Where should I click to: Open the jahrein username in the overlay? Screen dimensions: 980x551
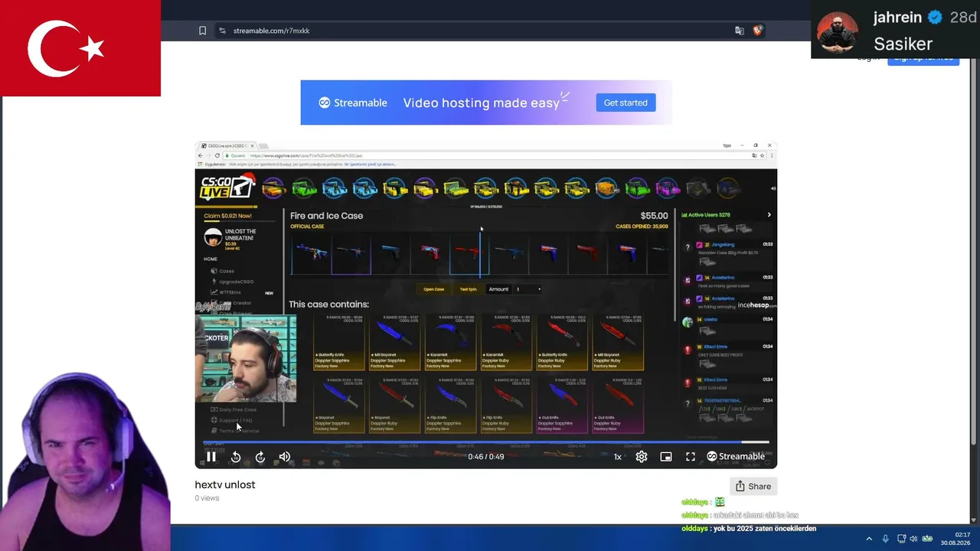point(897,18)
